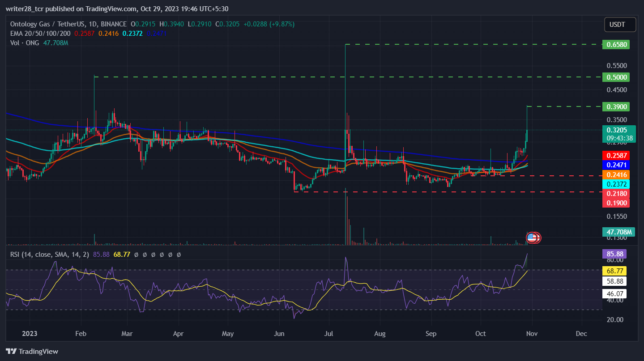Click the Sep label on time axis
This screenshot has height=361, width=644.
(431, 333)
